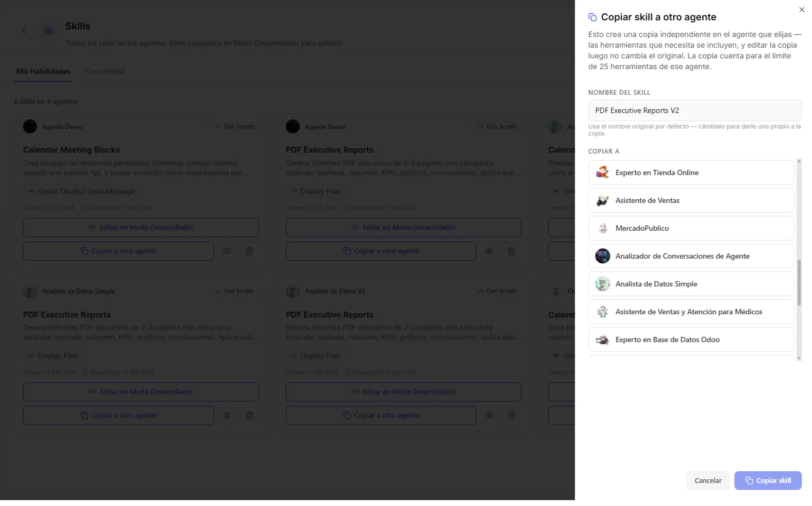This screenshot has width=812, height=506.
Task: Click the Experto en Base de Datos Odoo icon
Action: coord(603,339)
